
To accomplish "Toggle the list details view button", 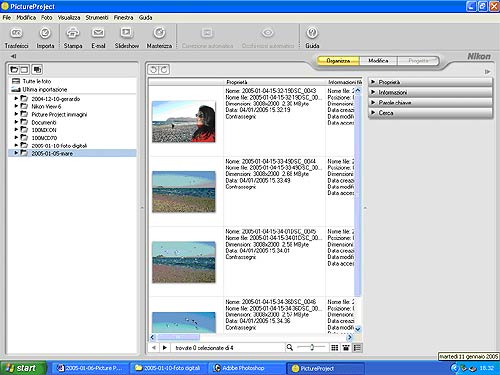I will [357, 348].
